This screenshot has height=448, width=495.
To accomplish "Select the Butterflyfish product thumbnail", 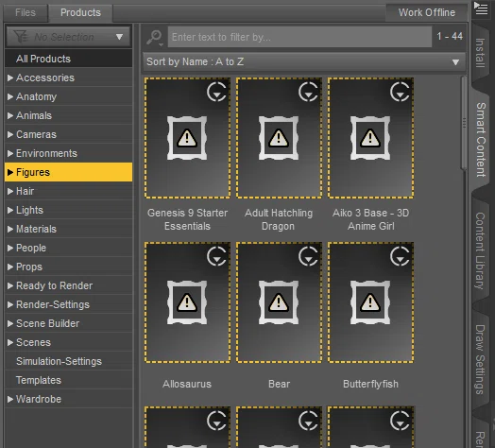I will coord(370,302).
